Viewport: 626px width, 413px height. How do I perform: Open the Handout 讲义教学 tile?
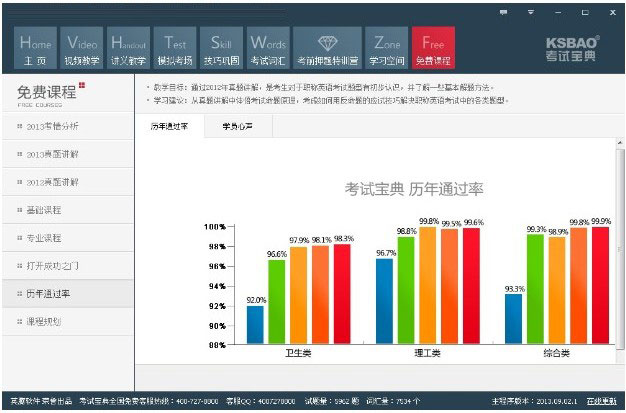[x=128, y=48]
